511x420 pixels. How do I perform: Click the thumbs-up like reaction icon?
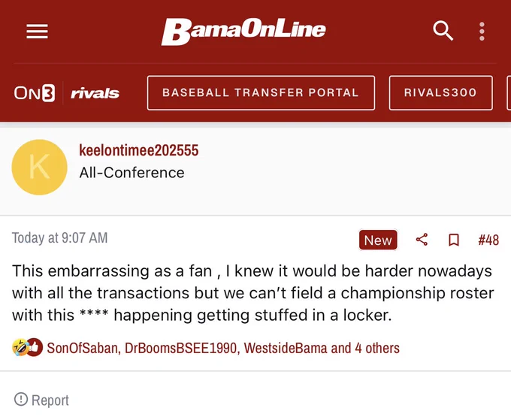pos(35,347)
